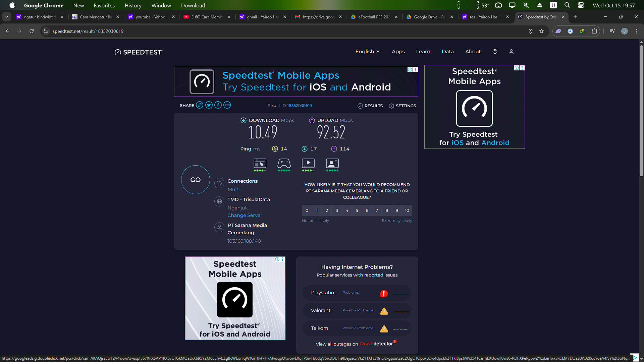The image size is (644, 362).
Task: Share the result on Facebook
Action: coord(218,105)
